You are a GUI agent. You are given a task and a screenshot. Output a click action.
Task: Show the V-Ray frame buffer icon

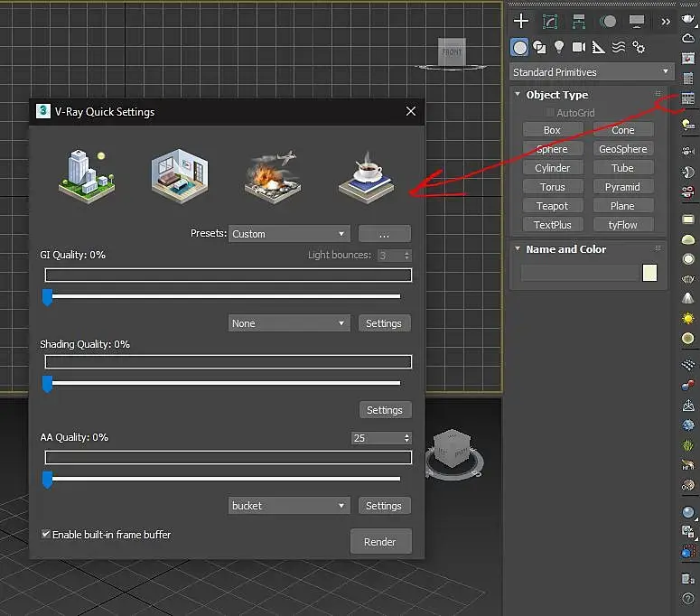tap(688, 58)
